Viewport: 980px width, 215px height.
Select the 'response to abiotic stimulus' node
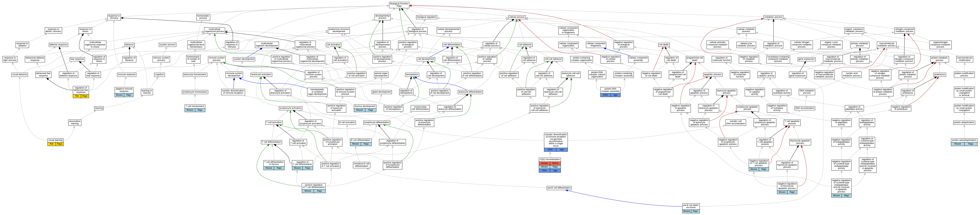pos(53,30)
